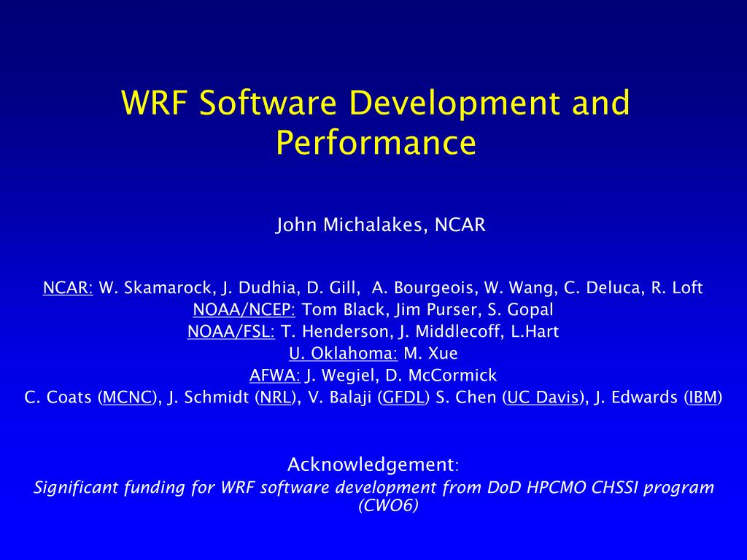Click the name 'C. Coats'
This screenshot has height=560, width=747.
pos(58,397)
